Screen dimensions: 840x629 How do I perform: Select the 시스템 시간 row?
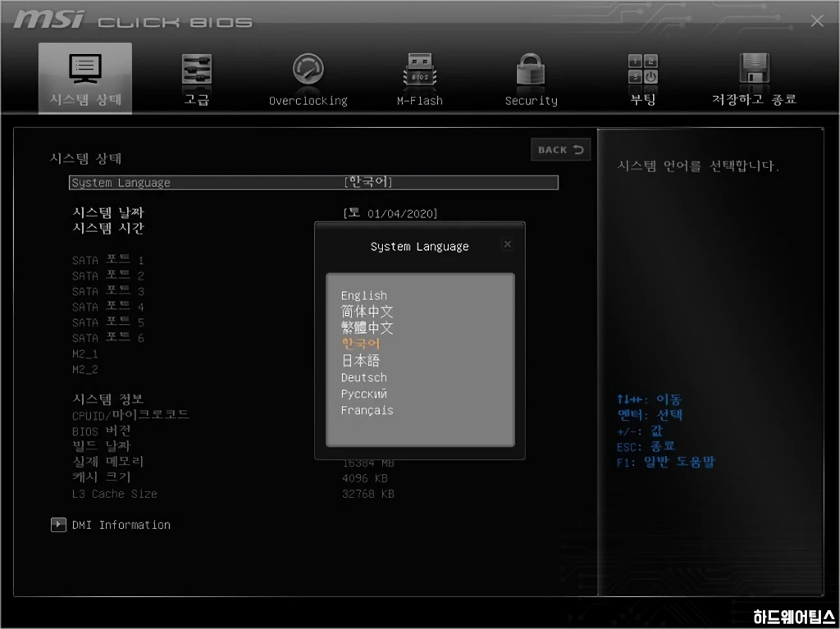point(108,228)
